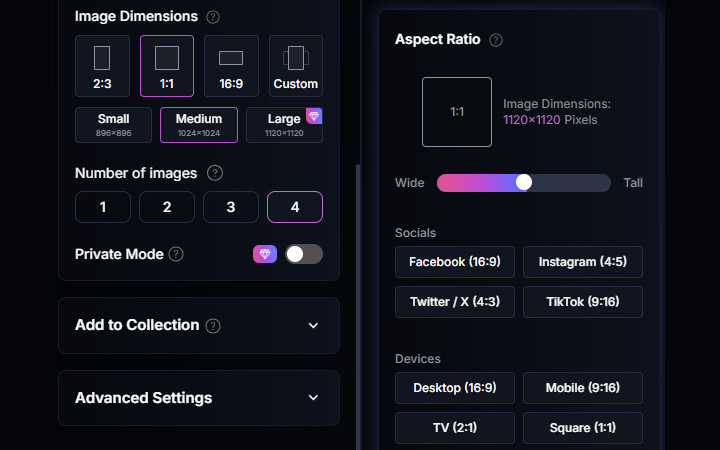
Task: Click the premium diamond icon beside Private Mode
Action: click(265, 254)
